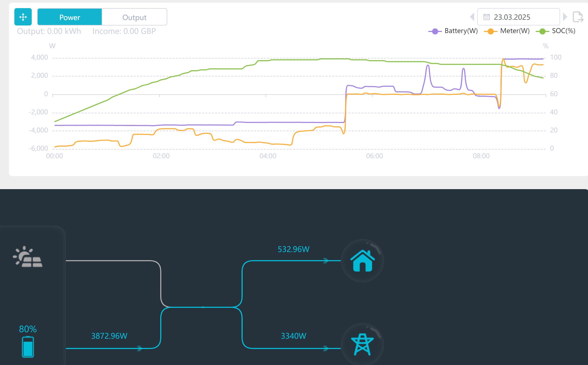The height and width of the screenshot is (365, 588).
Task: Click the 00:00 time axis label
Action: point(54,156)
